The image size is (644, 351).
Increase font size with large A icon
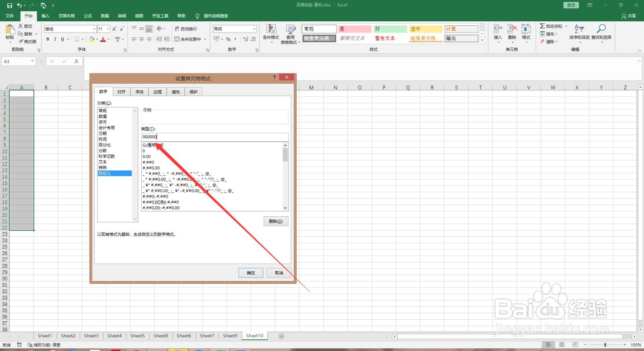point(114,29)
